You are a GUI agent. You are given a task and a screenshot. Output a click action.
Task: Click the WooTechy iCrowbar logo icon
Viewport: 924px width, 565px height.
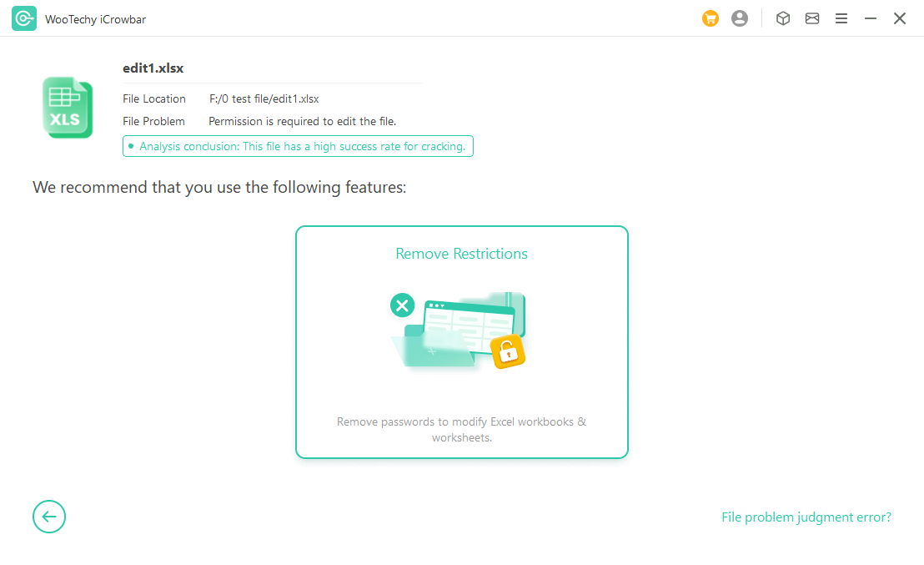[24, 18]
